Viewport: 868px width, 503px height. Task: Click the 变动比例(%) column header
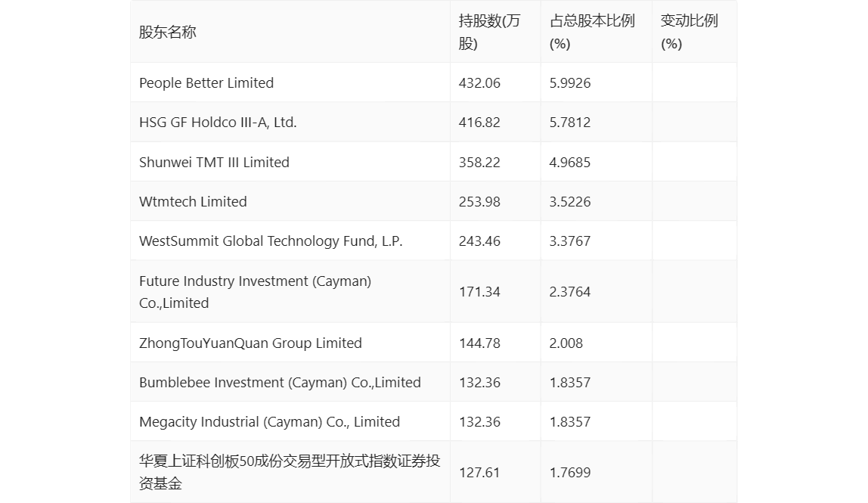pyautogui.click(x=689, y=33)
